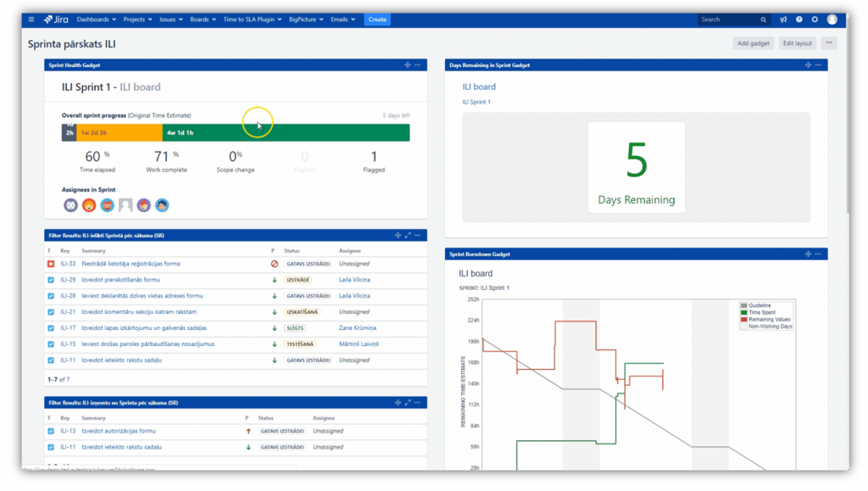Open options menu of 'ielikti Sprintā' filter gadget
The image size is (868, 491).
[417, 235]
